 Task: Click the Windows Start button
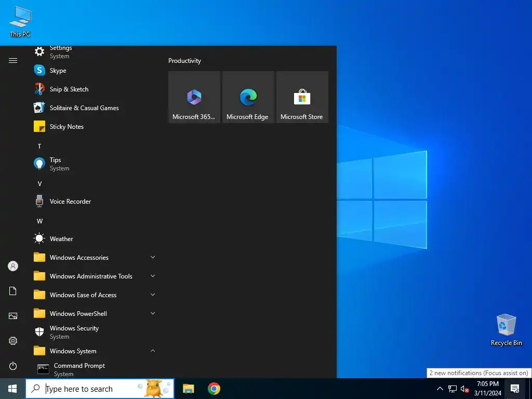click(x=12, y=389)
